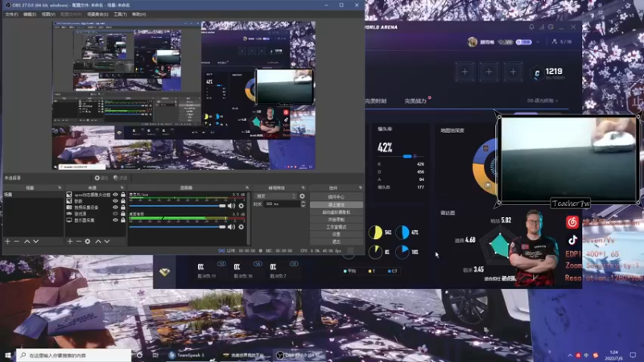Move source down in the sources list
The image size is (644, 362).
(x=107, y=241)
